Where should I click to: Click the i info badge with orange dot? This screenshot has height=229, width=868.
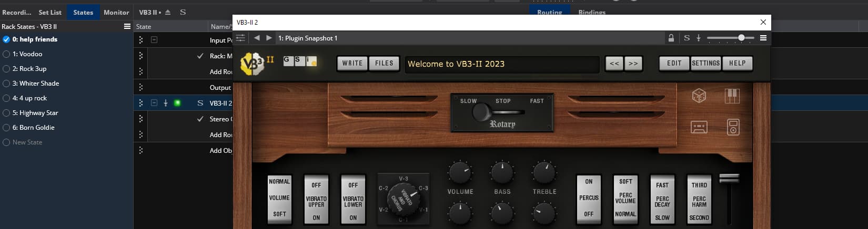tap(311, 61)
